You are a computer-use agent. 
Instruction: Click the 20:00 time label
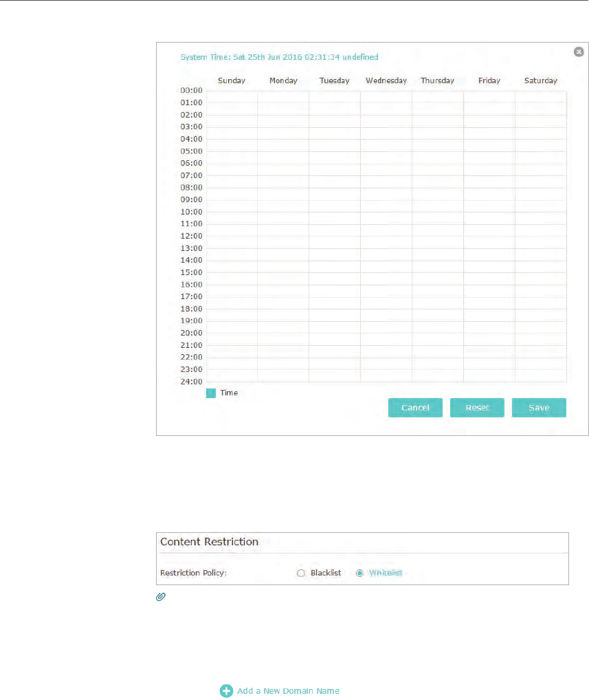pyautogui.click(x=192, y=333)
